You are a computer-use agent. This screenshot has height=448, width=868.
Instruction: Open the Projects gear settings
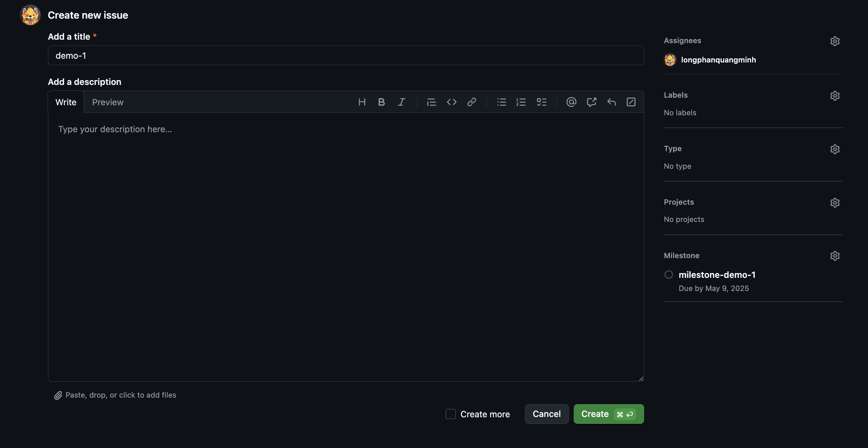pyautogui.click(x=835, y=203)
